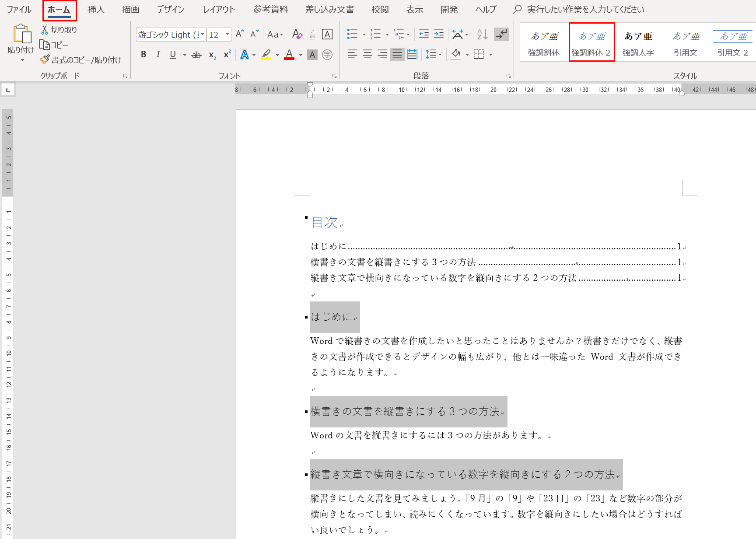Open the borders dropdown arrow
The image size is (756, 539).
pyautogui.click(x=490, y=55)
